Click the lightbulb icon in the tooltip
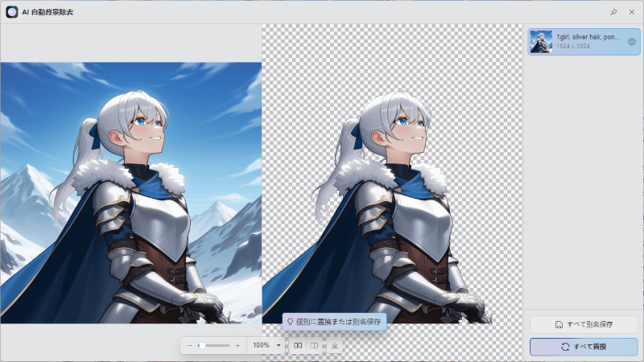 291,321
